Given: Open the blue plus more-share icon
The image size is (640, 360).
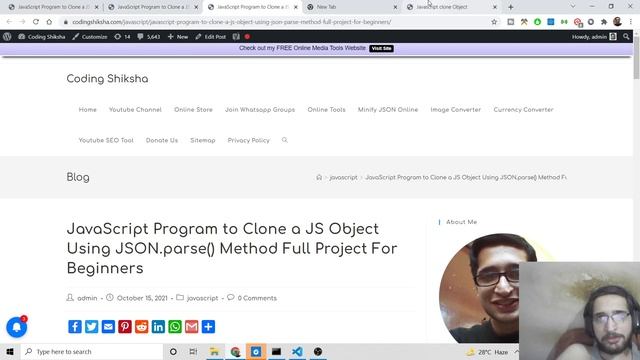Looking at the screenshot, I should coord(208,327).
